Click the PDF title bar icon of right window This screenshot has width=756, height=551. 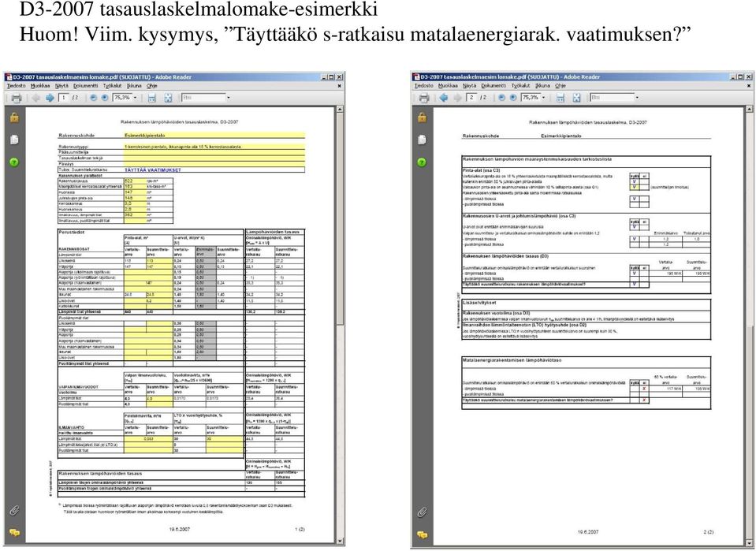tap(416, 77)
